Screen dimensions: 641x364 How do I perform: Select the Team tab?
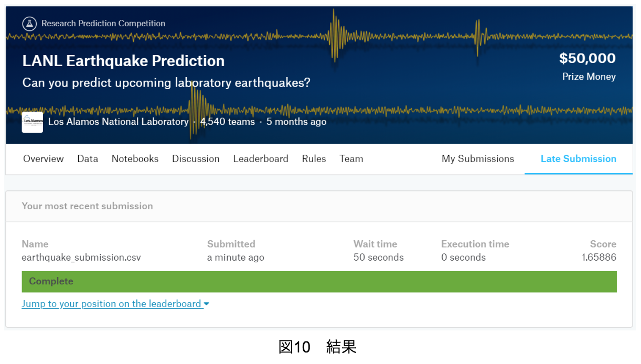point(351,159)
